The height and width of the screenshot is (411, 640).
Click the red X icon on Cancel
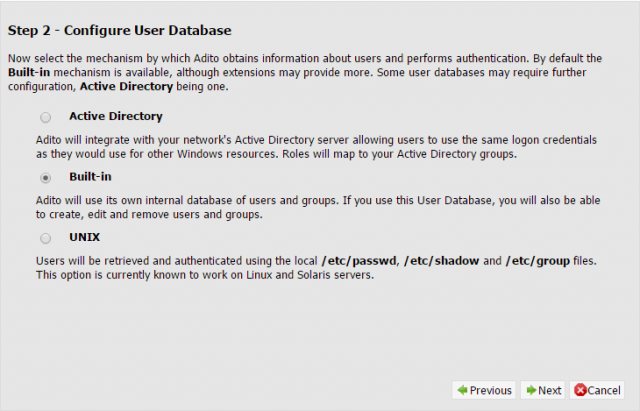click(x=580, y=390)
